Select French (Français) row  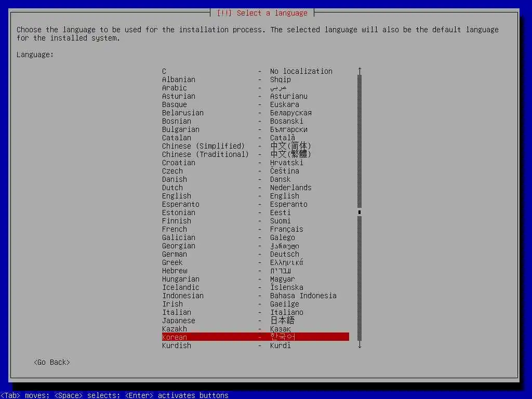click(256, 229)
